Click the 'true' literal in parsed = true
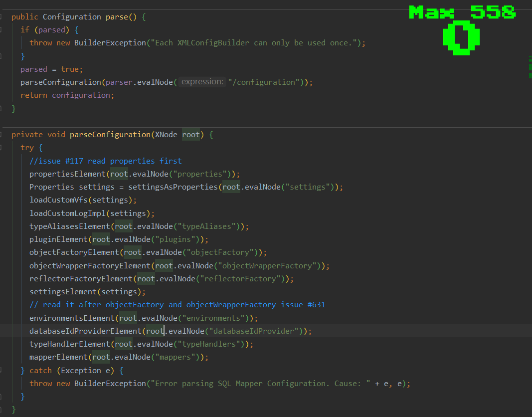The width and height of the screenshot is (532, 417). (69, 69)
